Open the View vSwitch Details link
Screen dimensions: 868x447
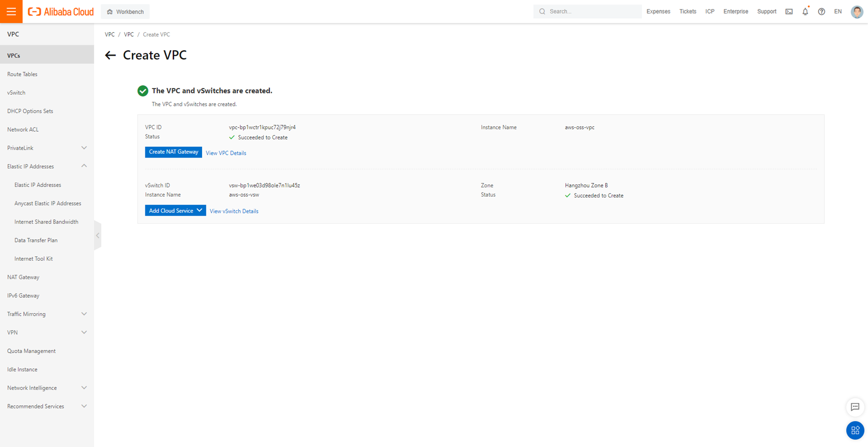pos(234,211)
